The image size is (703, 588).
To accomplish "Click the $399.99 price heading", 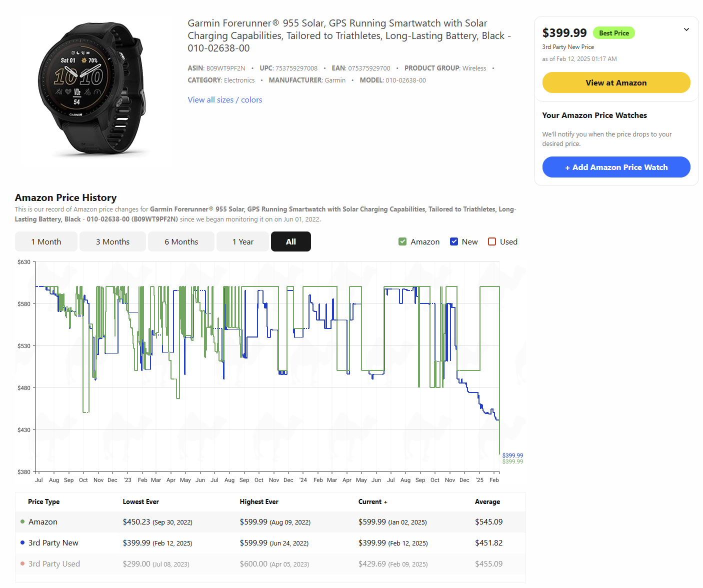I will 564,33.
